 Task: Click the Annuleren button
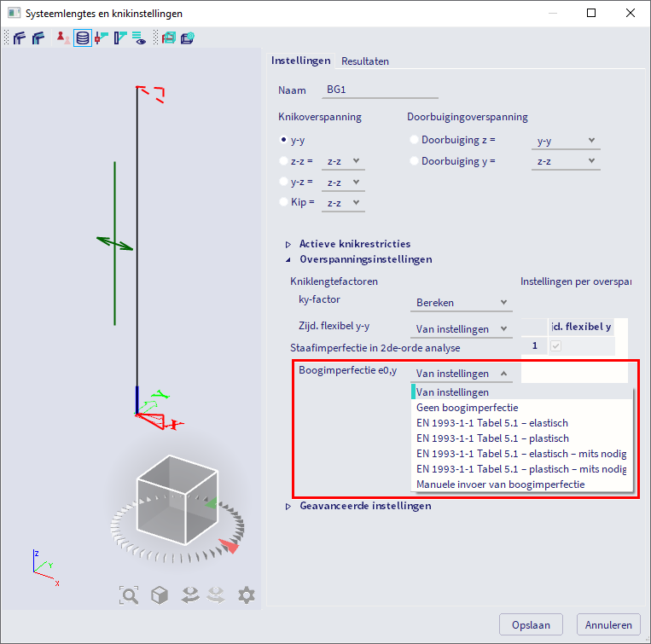(x=608, y=624)
